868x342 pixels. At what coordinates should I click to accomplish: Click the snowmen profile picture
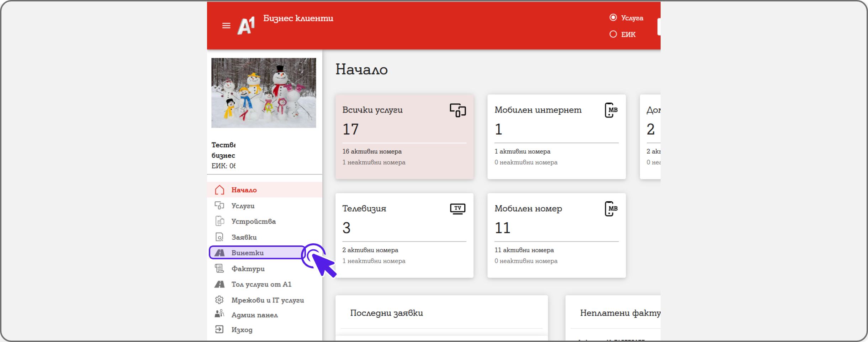(264, 93)
